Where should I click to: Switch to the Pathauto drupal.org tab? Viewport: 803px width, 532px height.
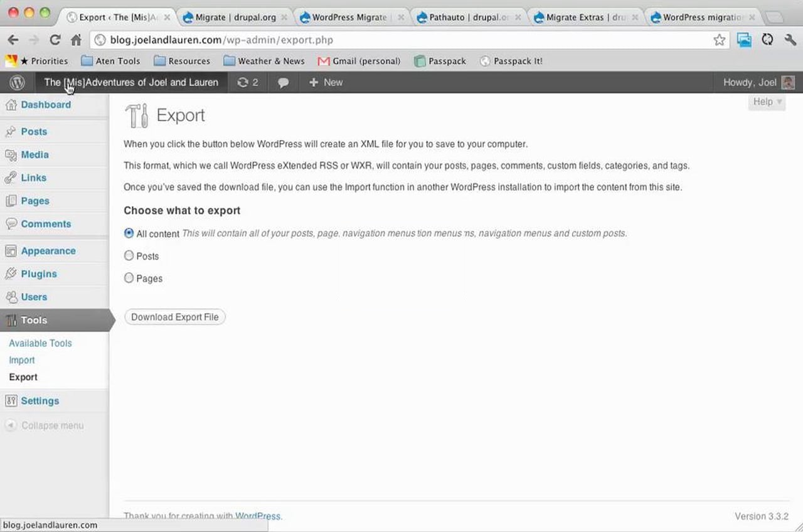467,17
